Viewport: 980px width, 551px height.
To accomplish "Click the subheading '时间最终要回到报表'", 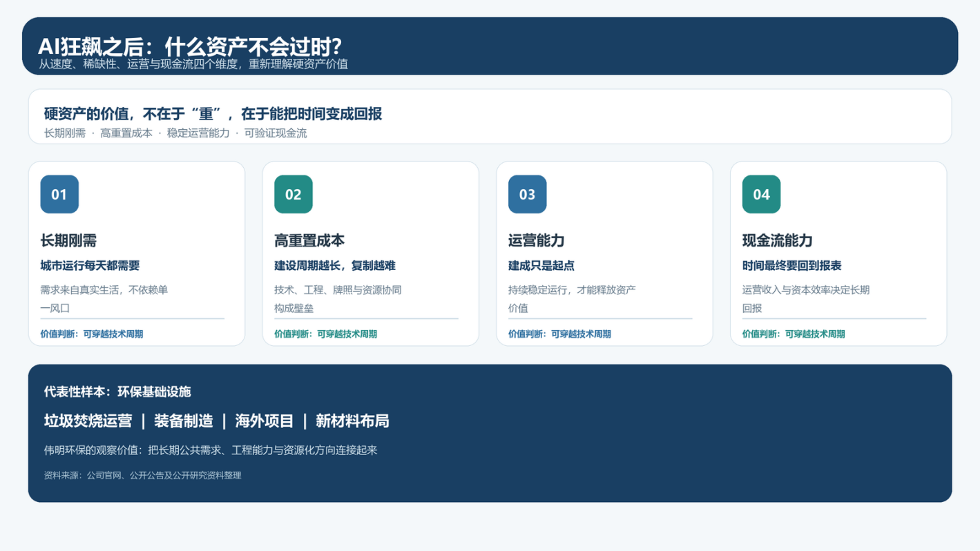I will pos(792,266).
